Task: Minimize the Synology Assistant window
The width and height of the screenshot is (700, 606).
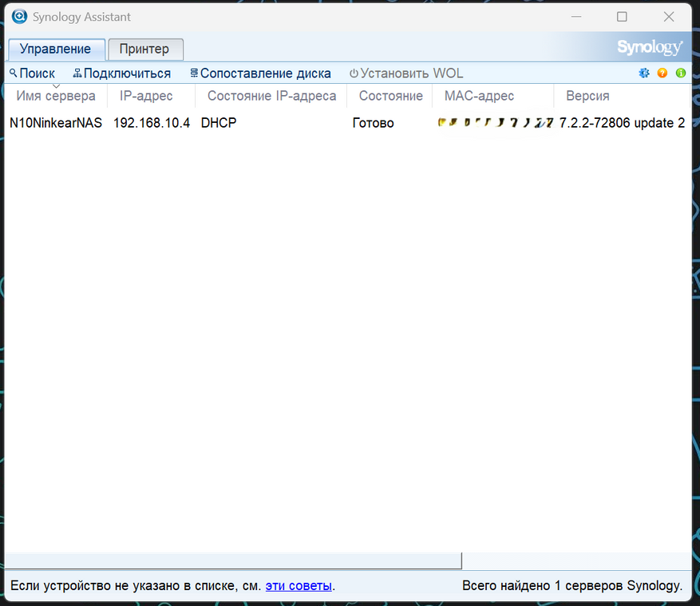Action: click(576, 17)
